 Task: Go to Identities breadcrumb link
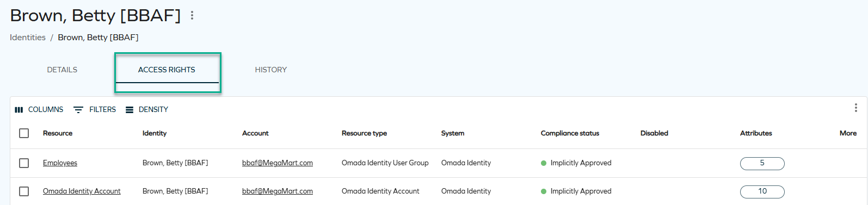[28, 38]
